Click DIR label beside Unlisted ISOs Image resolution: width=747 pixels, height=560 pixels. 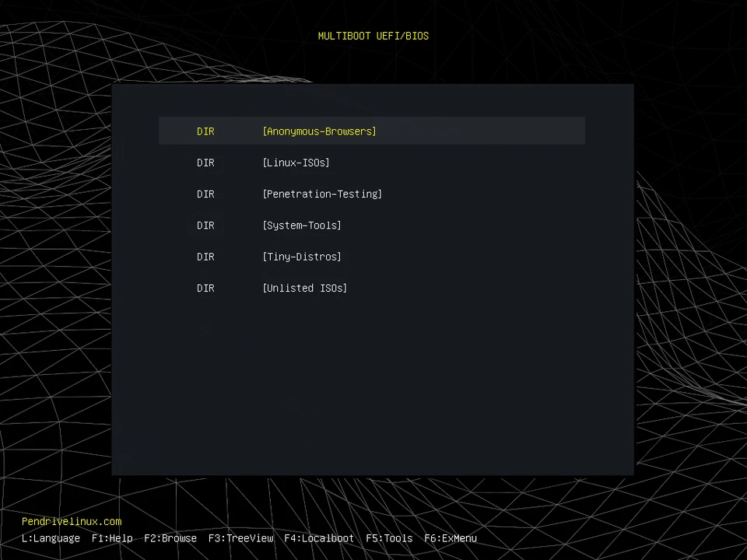205,288
